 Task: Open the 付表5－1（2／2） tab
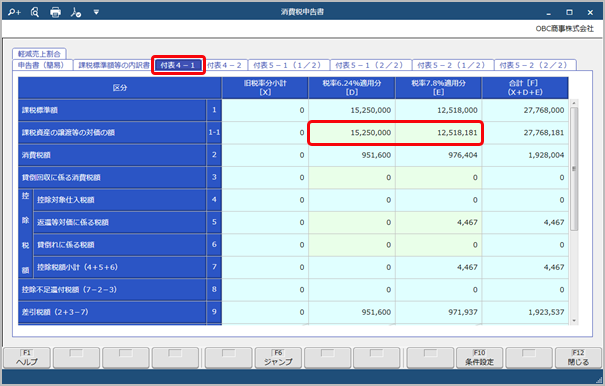click(x=370, y=65)
